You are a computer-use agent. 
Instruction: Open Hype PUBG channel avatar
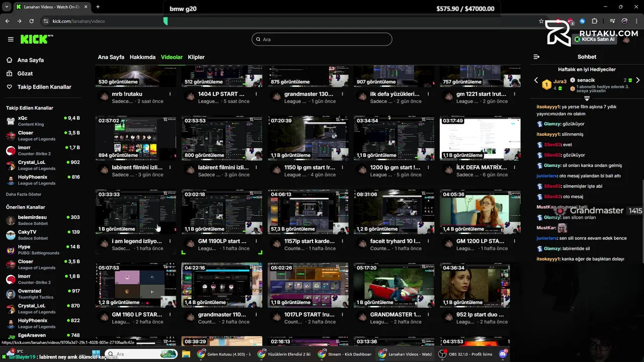point(11,250)
